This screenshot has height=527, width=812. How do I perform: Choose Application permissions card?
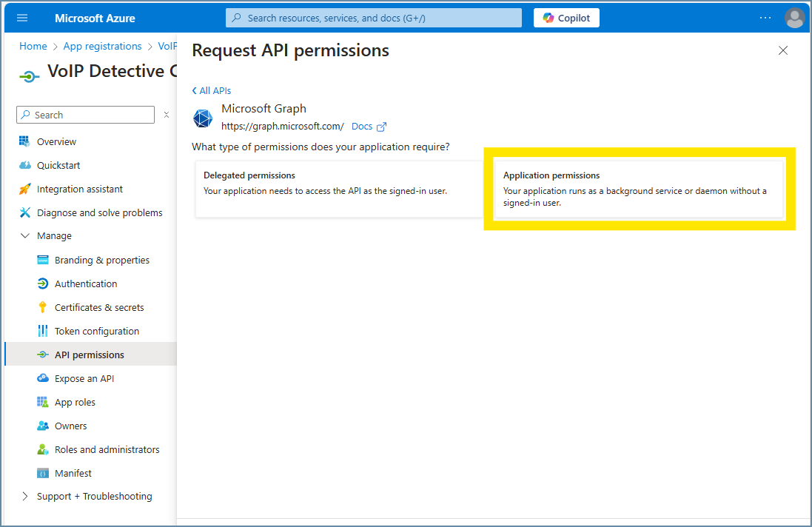point(639,189)
